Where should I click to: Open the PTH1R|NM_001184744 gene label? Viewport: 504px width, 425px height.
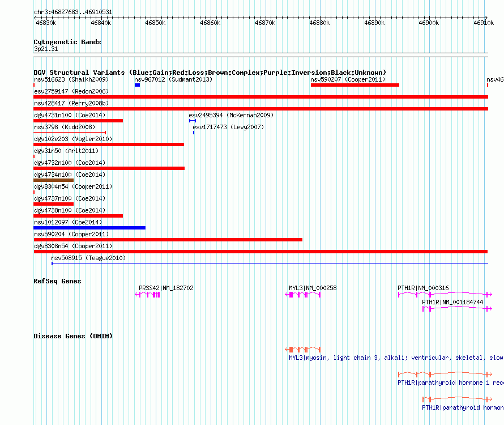pos(452,302)
